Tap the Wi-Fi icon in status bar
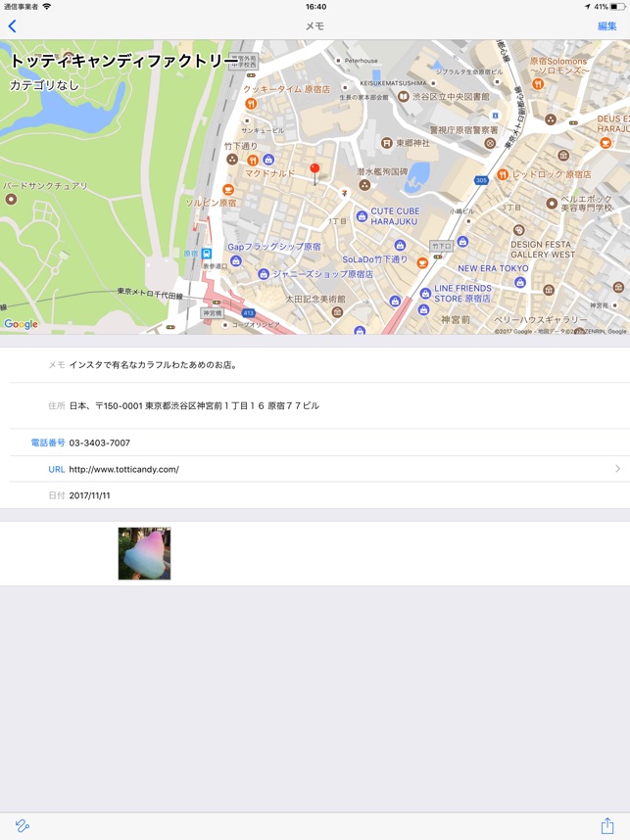This screenshot has height=840, width=630. click(47, 7)
